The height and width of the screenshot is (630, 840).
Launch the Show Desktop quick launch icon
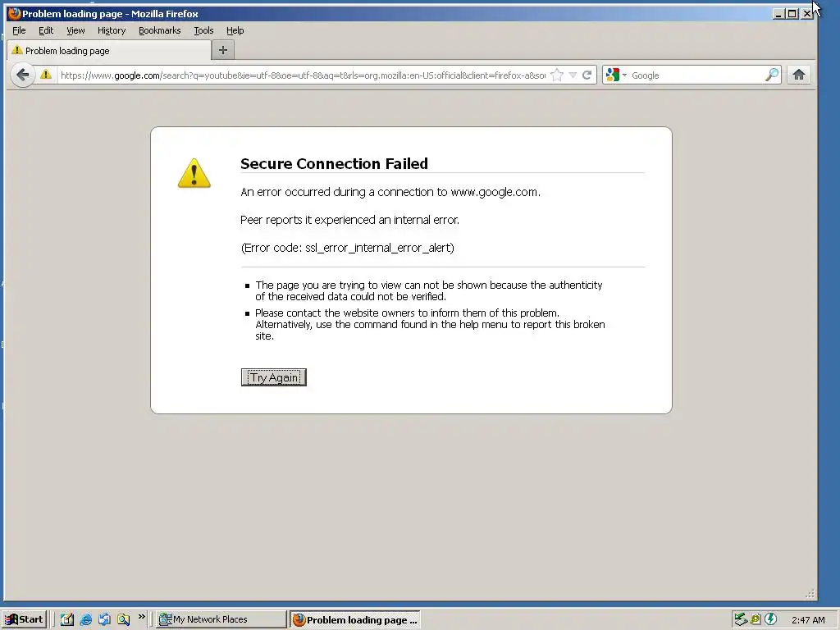[x=67, y=619]
